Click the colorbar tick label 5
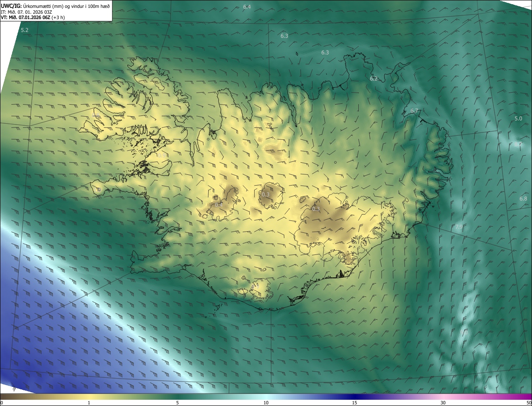The image size is (532, 406). coord(177,403)
